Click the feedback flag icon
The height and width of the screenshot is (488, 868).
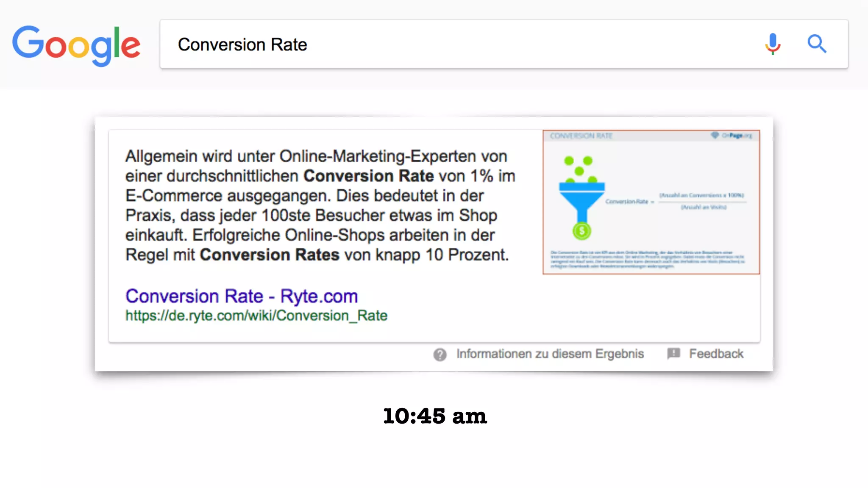point(673,353)
